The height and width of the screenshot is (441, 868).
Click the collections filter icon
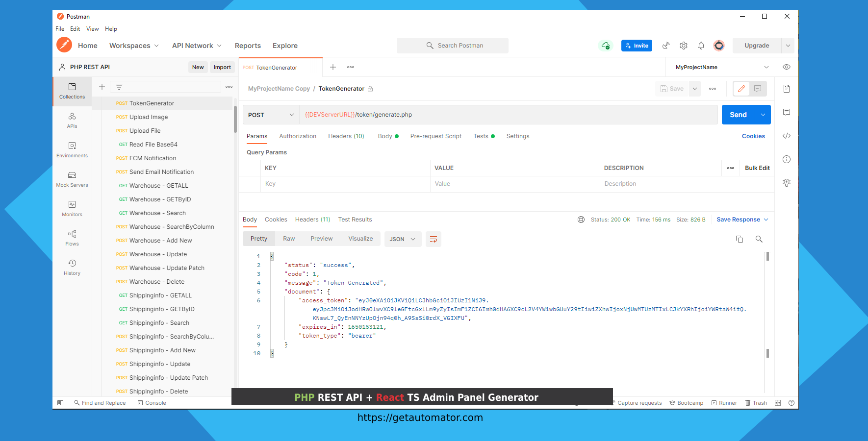(x=119, y=87)
